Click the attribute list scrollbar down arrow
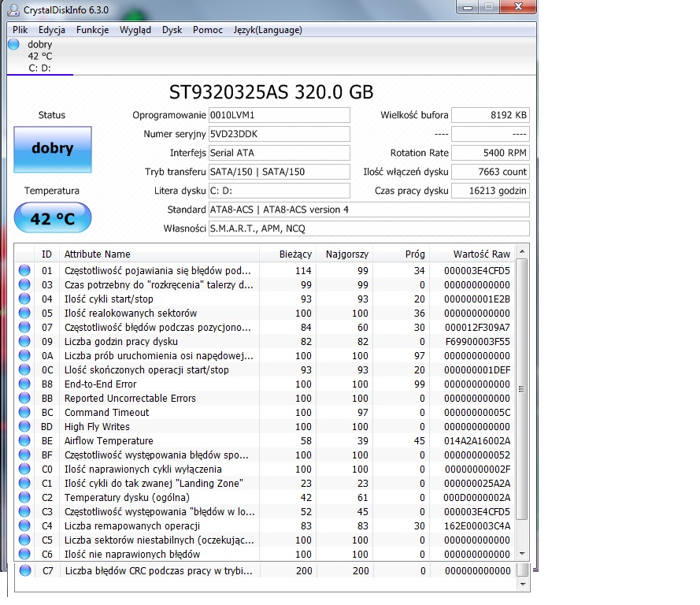Screen dimensions: 700x605 tap(522, 554)
